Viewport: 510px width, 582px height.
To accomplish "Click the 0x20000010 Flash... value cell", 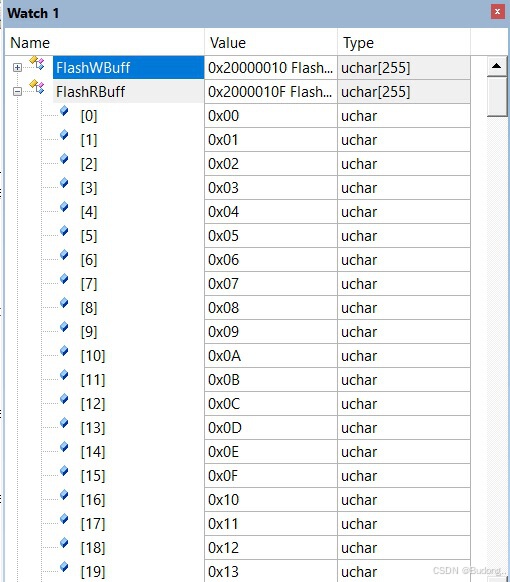I will point(271,68).
